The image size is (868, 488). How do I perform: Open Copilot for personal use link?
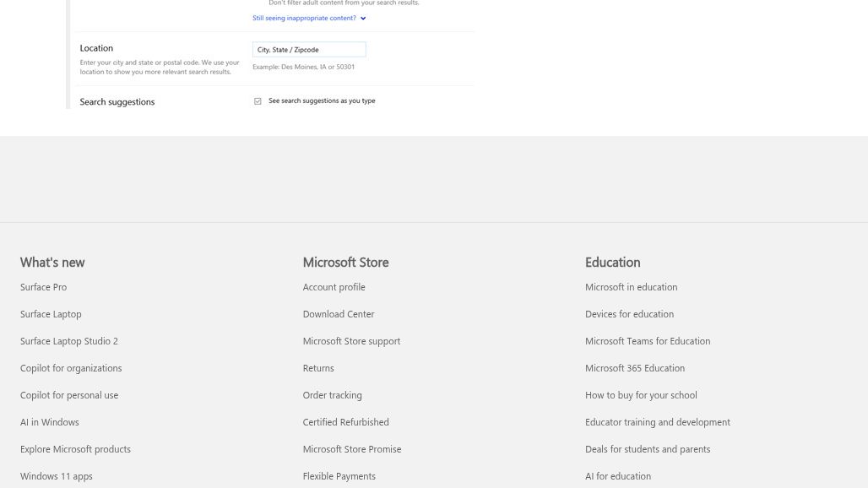pyautogui.click(x=69, y=396)
